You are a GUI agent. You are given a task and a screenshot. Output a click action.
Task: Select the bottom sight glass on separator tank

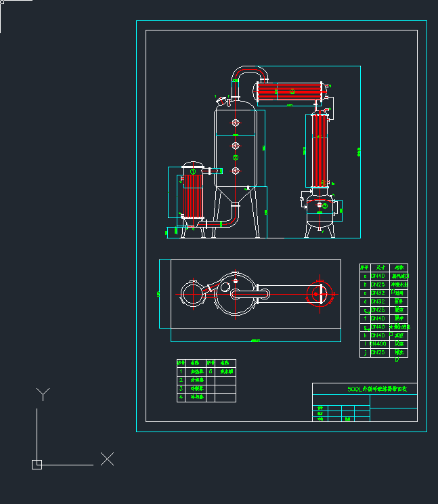point(236,170)
